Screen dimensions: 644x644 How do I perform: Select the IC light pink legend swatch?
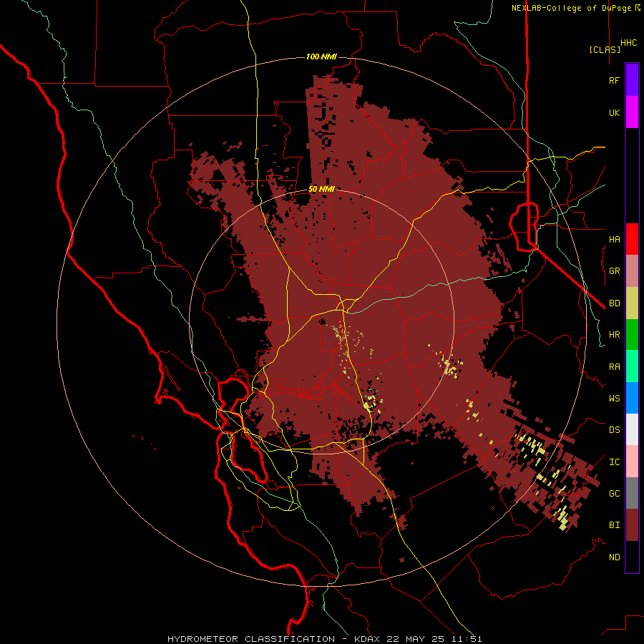(632, 462)
